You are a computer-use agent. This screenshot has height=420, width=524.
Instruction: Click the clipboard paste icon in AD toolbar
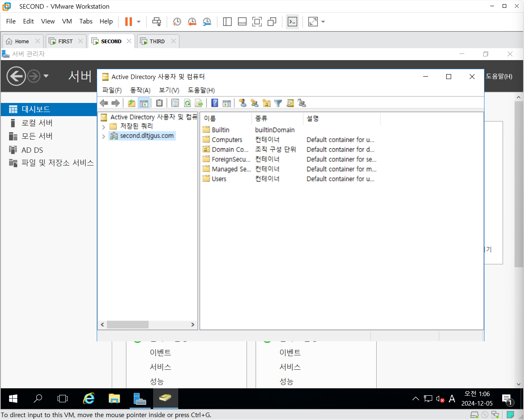pyautogui.click(x=159, y=103)
